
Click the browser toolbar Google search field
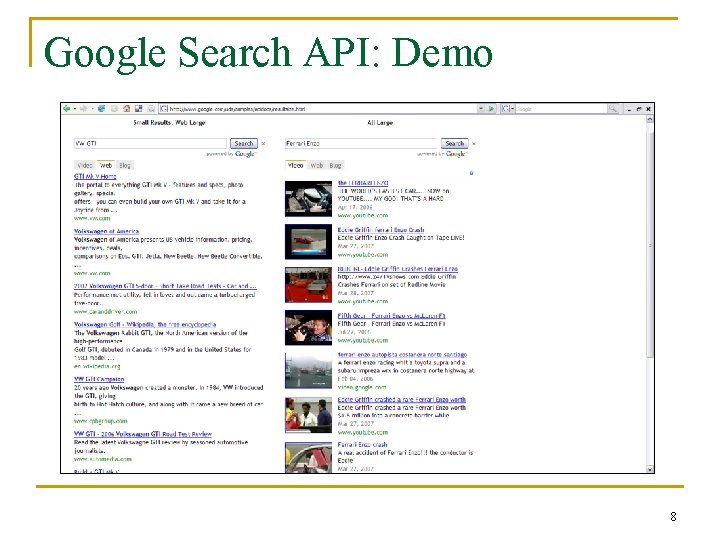(561, 109)
